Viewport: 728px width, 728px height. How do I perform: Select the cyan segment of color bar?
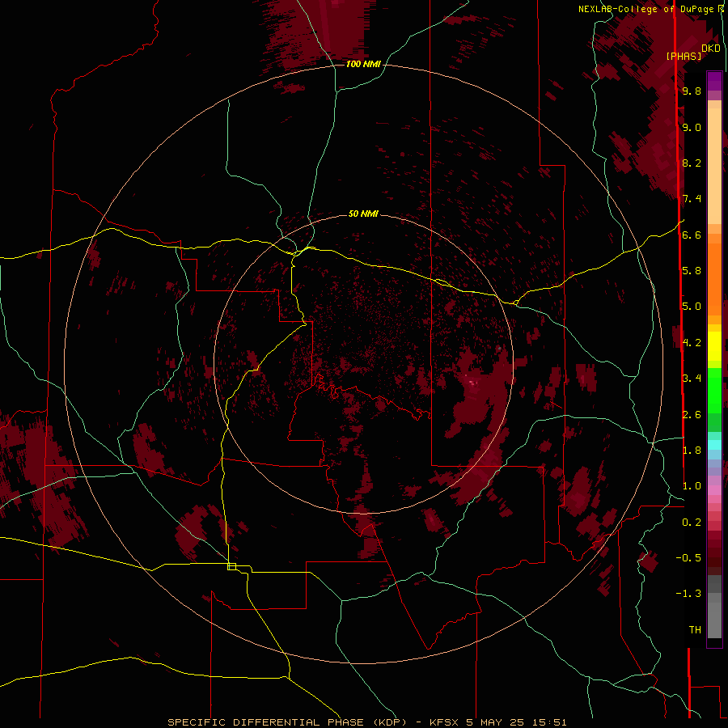(714, 444)
